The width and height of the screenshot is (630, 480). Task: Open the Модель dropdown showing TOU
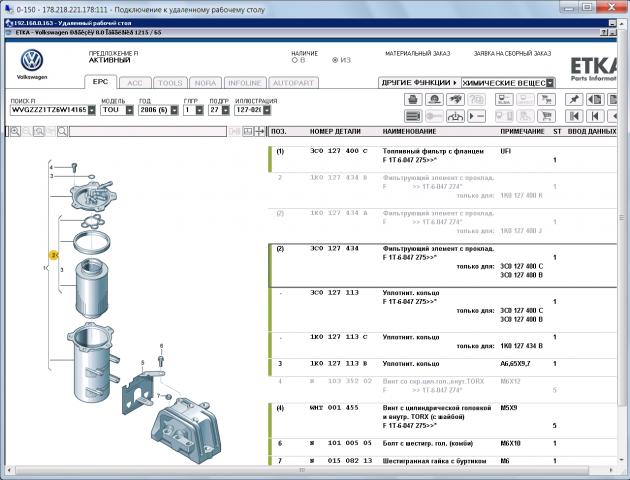pyautogui.click(x=129, y=110)
